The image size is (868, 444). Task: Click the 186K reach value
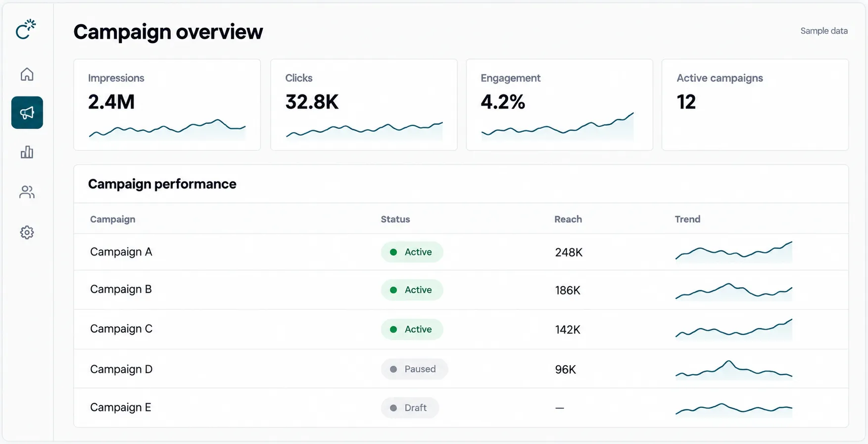[568, 291]
